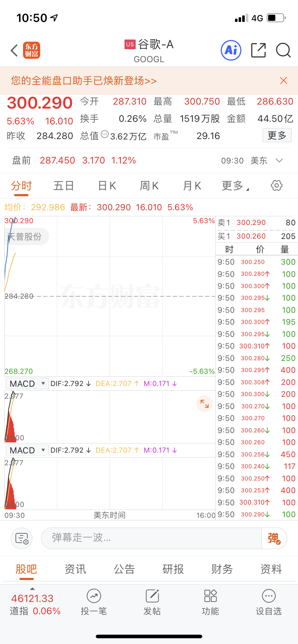Open first MACD indicator dropdown
Image resolution: width=298 pixels, height=644 pixels.
pyautogui.click(x=27, y=384)
